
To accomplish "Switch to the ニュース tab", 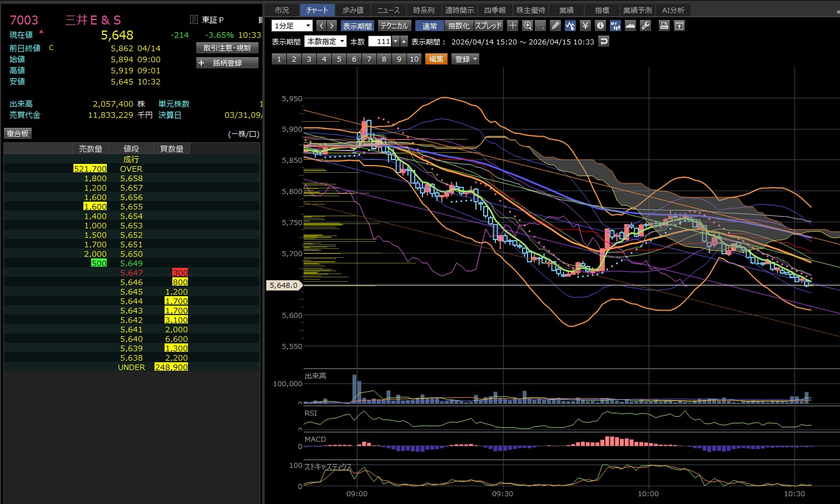I will [388, 10].
